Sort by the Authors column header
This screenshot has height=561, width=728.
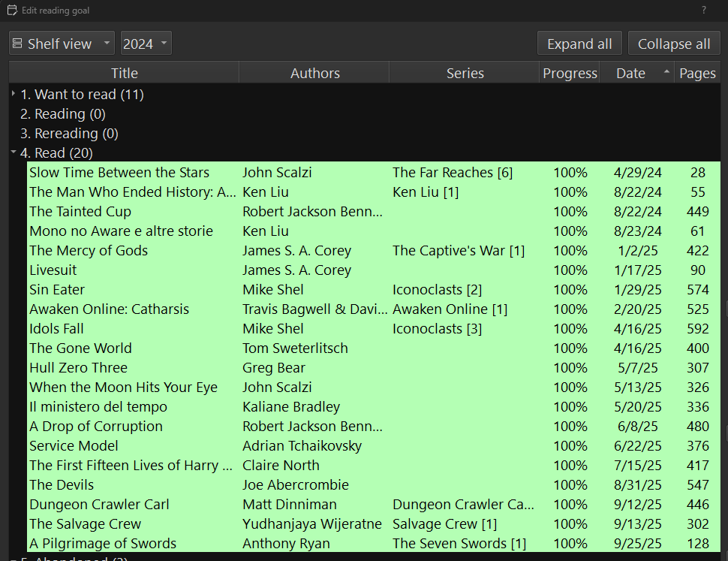[314, 73]
